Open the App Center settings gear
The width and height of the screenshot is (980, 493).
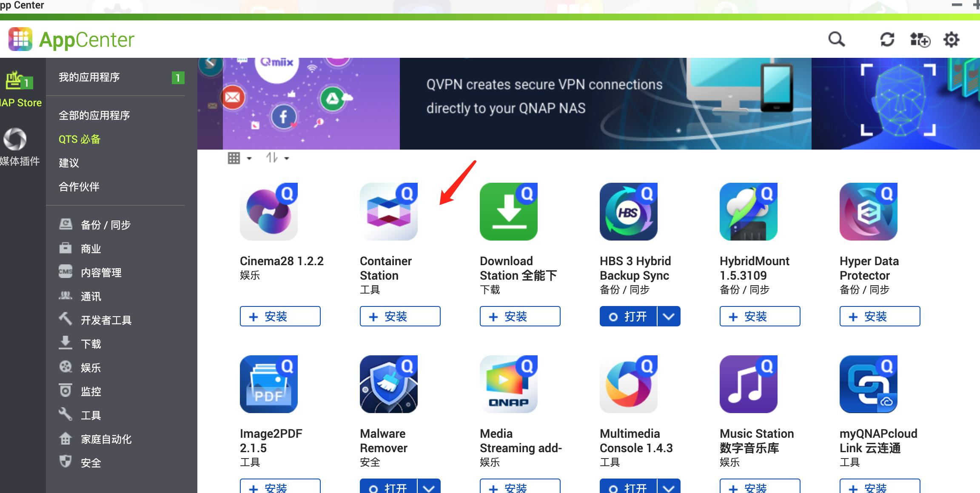point(952,40)
